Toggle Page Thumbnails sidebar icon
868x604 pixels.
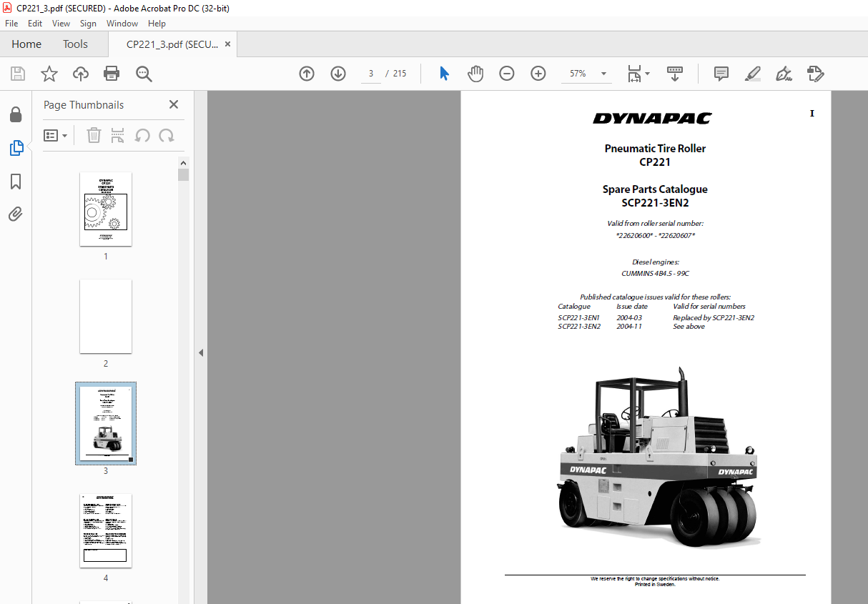pos(16,148)
